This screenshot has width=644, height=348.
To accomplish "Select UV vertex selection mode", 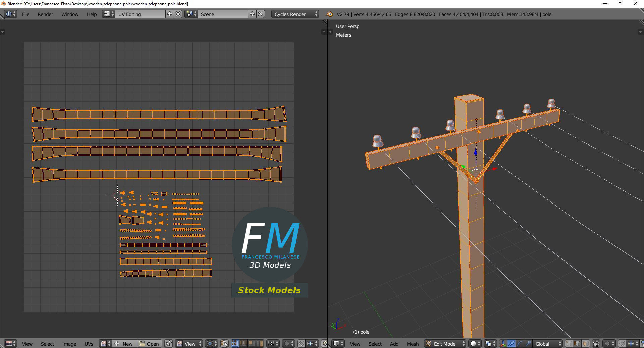I will pos(235,344).
